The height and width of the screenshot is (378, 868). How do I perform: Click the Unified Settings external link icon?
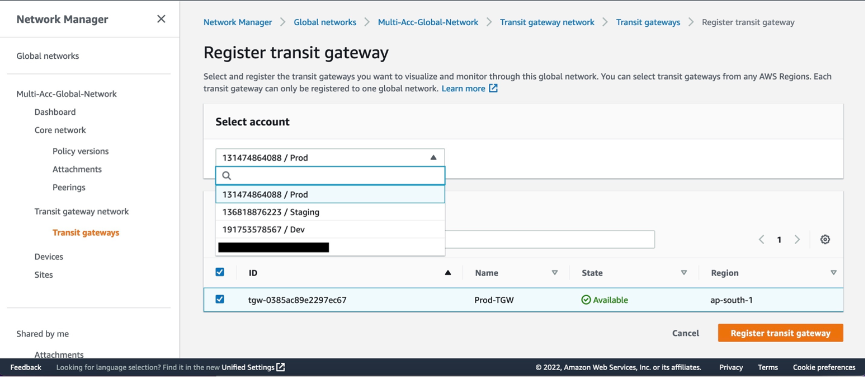click(281, 368)
